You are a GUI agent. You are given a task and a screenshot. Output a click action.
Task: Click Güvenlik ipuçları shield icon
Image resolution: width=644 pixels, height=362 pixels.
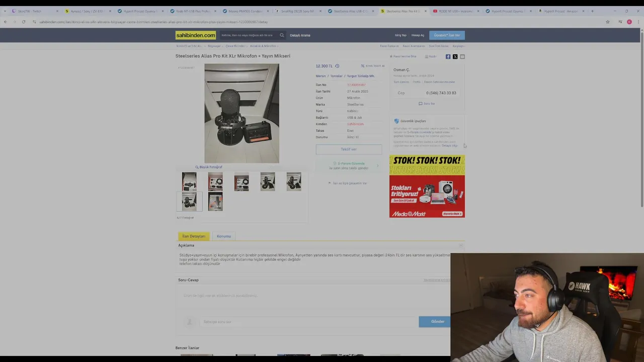[396, 121]
